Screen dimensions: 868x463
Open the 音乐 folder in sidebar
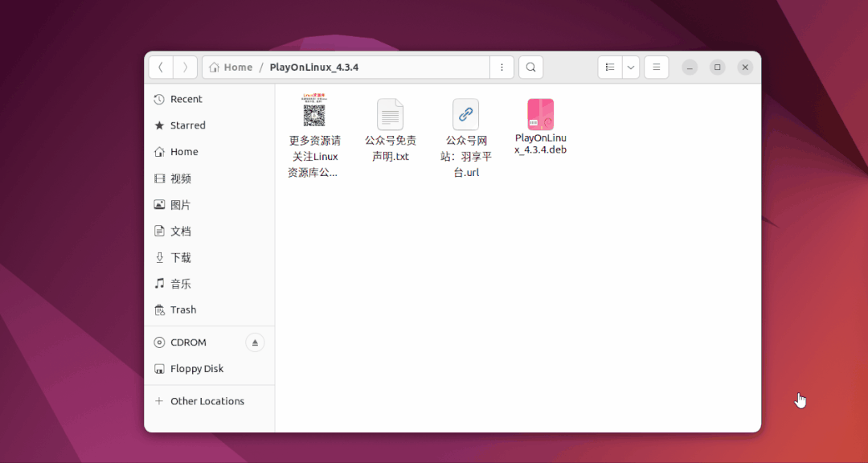[x=209, y=284]
